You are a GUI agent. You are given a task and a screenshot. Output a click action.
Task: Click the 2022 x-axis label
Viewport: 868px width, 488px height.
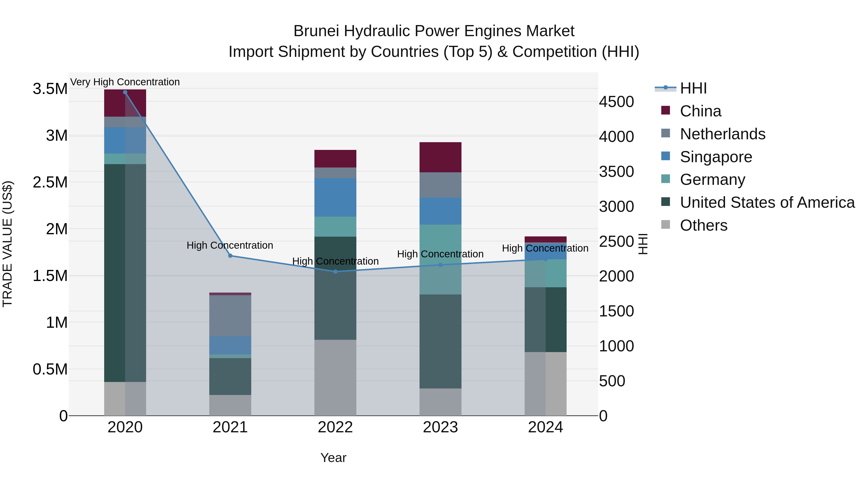point(335,427)
